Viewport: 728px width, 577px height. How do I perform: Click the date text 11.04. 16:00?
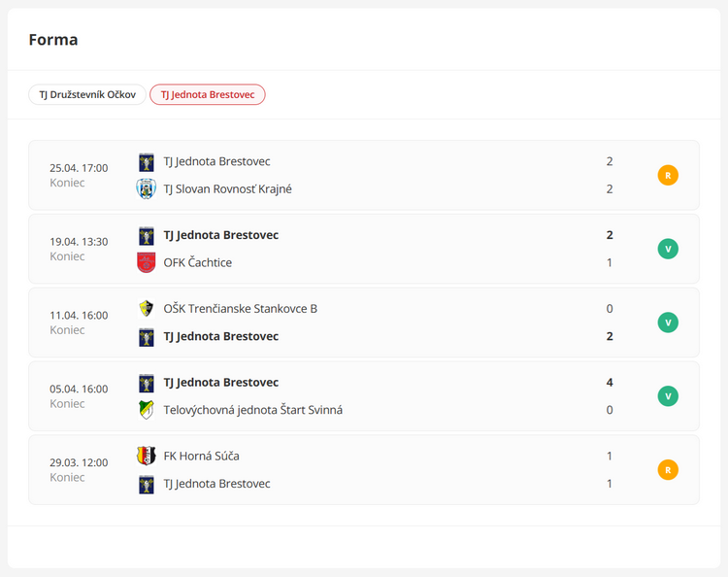click(x=79, y=316)
